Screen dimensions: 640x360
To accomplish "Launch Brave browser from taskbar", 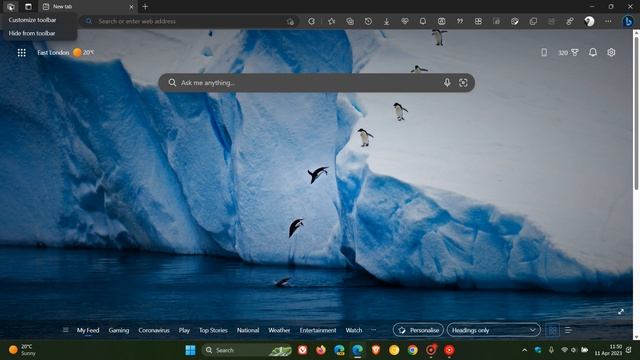I will (376, 350).
